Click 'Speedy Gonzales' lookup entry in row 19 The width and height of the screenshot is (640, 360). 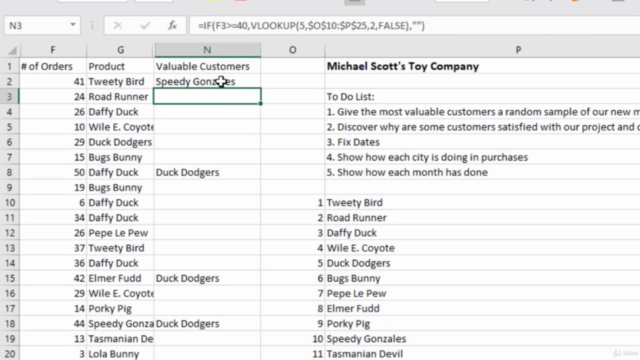(366, 339)
